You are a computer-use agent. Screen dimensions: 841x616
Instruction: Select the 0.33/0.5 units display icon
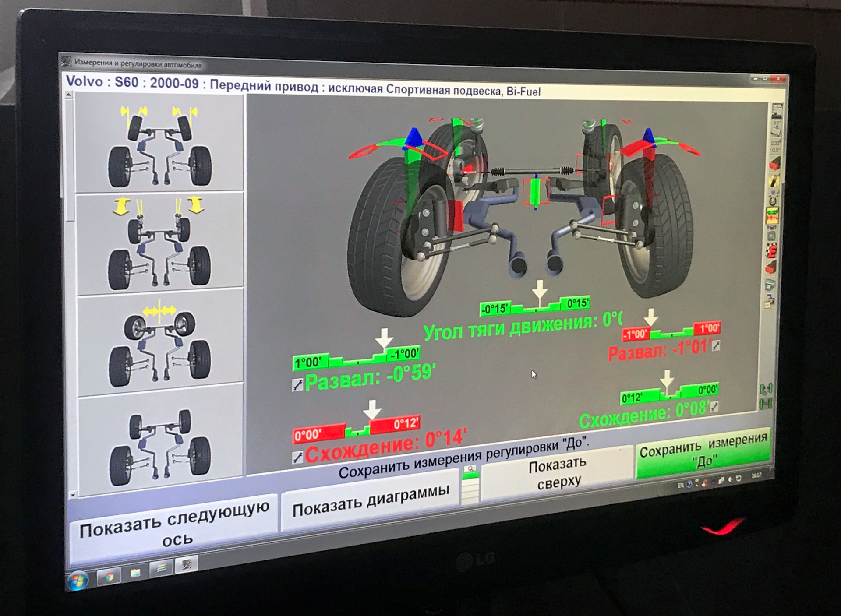click(x=776, y=146)
